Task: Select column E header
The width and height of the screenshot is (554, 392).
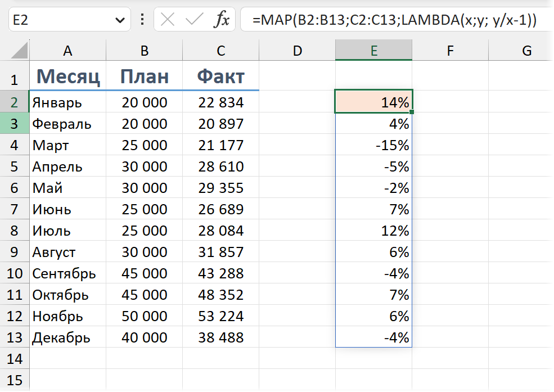Action: pos(373,51)
